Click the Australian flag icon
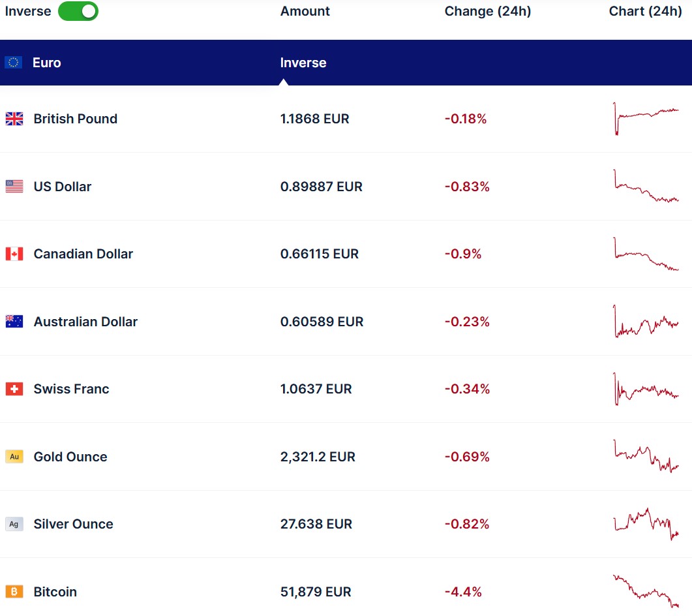Image resolution: width=692 pixels, height=616 pixels. tap(14, 322)
